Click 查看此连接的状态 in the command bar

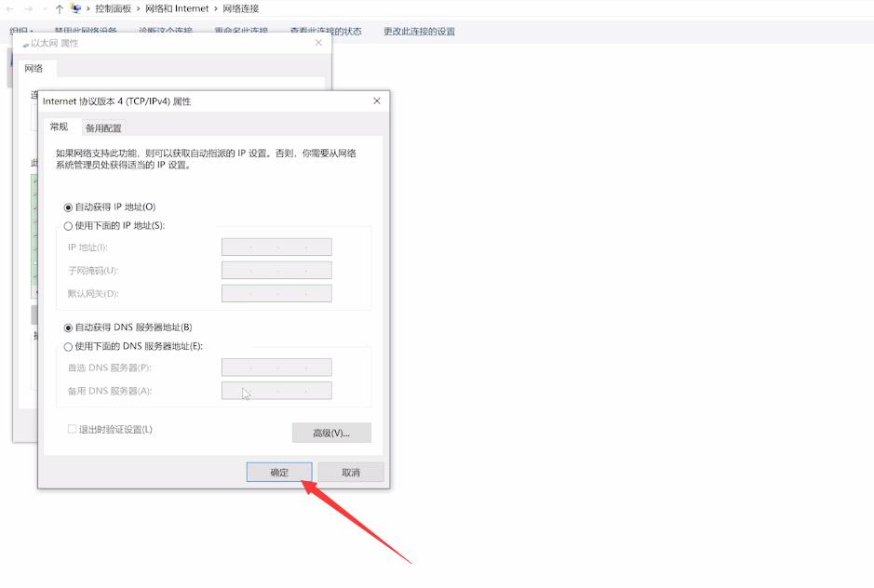[x=326, y=32]
